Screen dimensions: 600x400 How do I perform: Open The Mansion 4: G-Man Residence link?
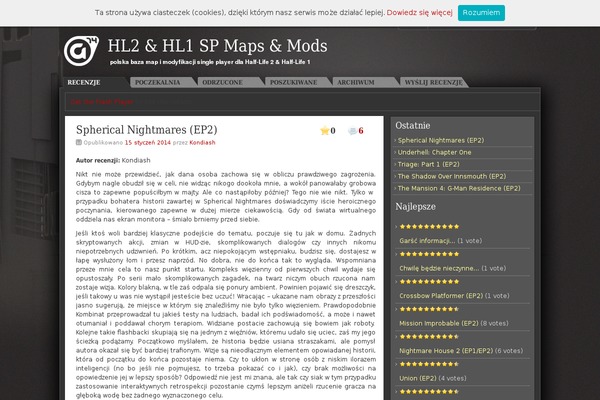pyautogui.click(x=459, y=188)
